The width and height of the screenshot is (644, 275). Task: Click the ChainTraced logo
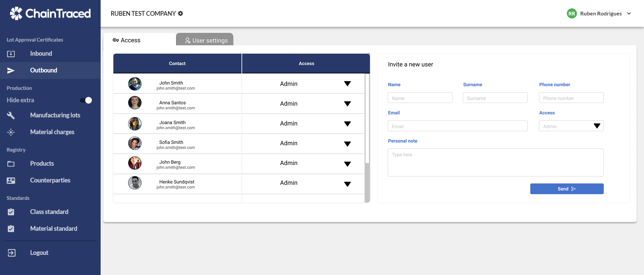50,14
